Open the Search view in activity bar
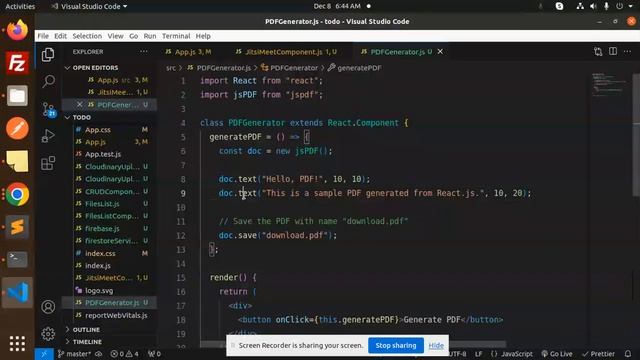The image size is (640, 360). pyautogui.click(x=48, y=81)
